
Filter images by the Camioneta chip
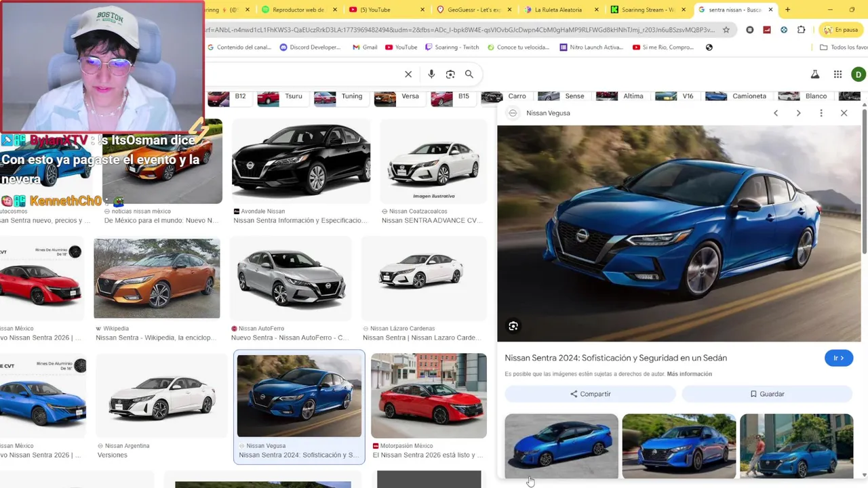pos(736,96)
